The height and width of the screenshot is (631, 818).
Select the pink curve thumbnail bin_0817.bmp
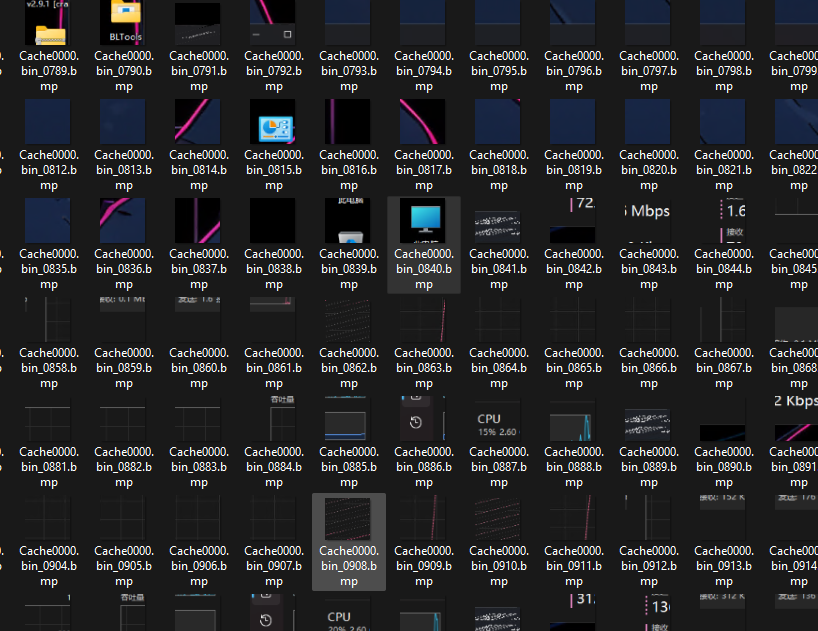tap(424, 122)
